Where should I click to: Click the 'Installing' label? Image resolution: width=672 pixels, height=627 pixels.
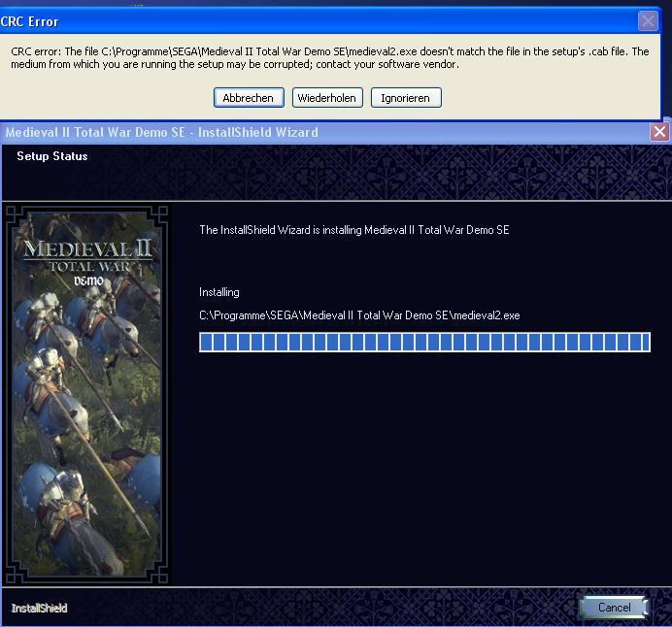(x=219, y=292)
